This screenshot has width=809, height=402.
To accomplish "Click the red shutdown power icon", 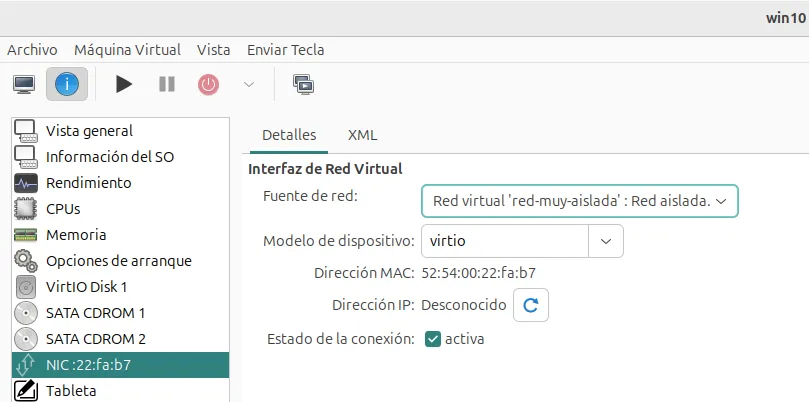I will point(208,84).
